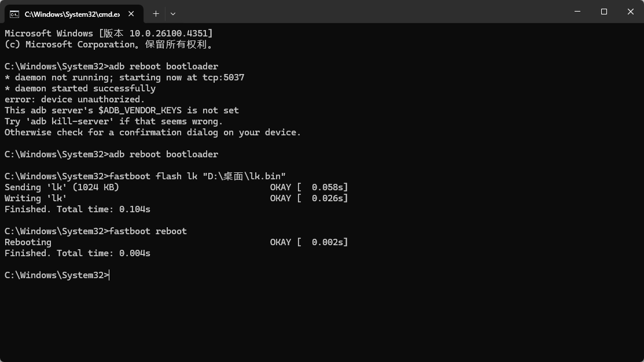The height and width of the screenshot is (362, 644).
Task: Click 'Finished. Total time: 0.104s' line
Action: pos(77,209)
